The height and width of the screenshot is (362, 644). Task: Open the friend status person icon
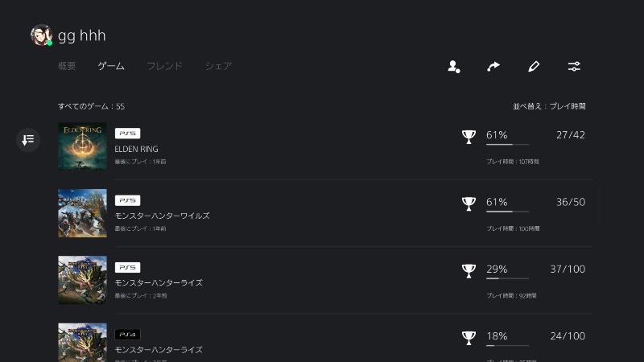tap(453, 67)
